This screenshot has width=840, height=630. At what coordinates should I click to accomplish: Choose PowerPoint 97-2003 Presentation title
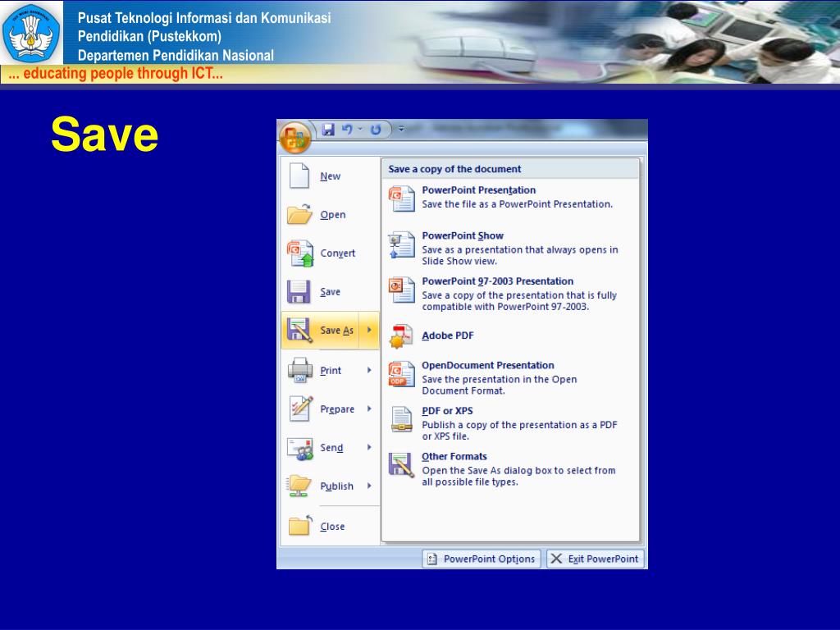click(x=497, y=281)
